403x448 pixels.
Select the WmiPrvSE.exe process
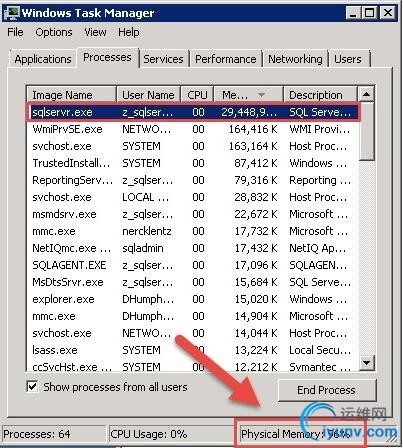193,129
